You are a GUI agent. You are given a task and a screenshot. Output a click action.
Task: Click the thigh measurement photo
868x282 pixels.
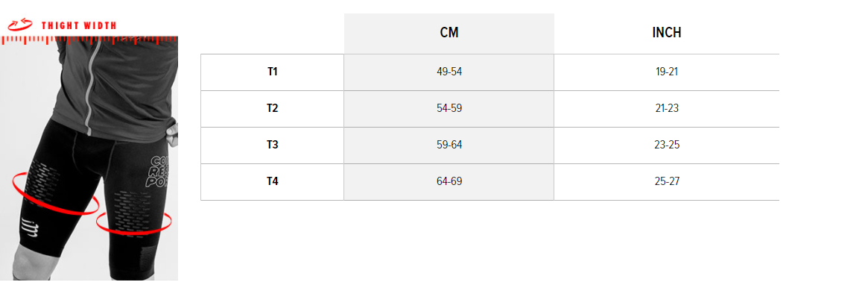(x=89, y=158)
